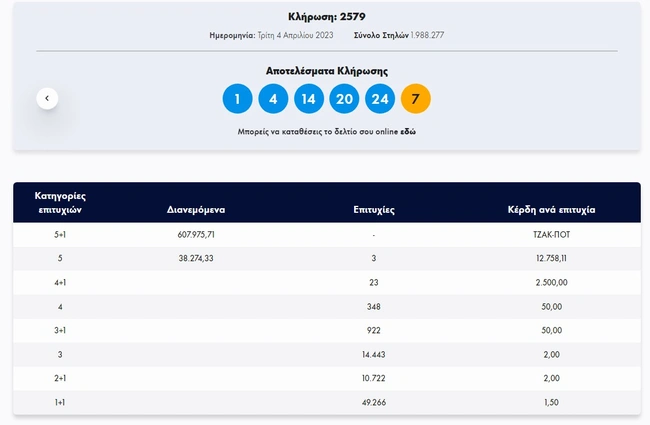Click the 607.975,71 distributed amount
This screenshot has width=650, height=425.
(195, 234)
